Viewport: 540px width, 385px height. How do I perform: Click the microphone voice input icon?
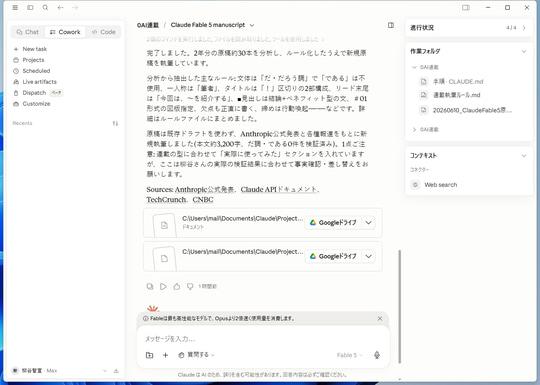pos(377,355)
